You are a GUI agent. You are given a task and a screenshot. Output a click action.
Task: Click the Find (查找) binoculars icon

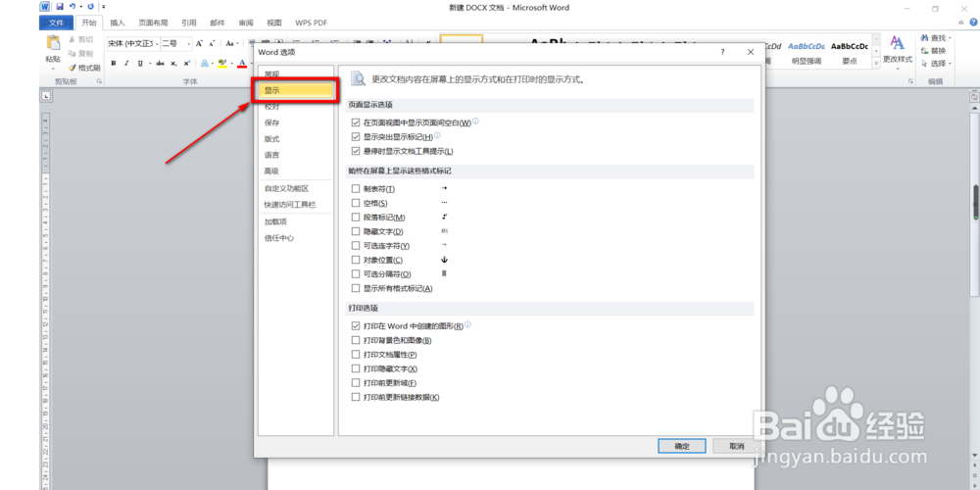(924, 38)
